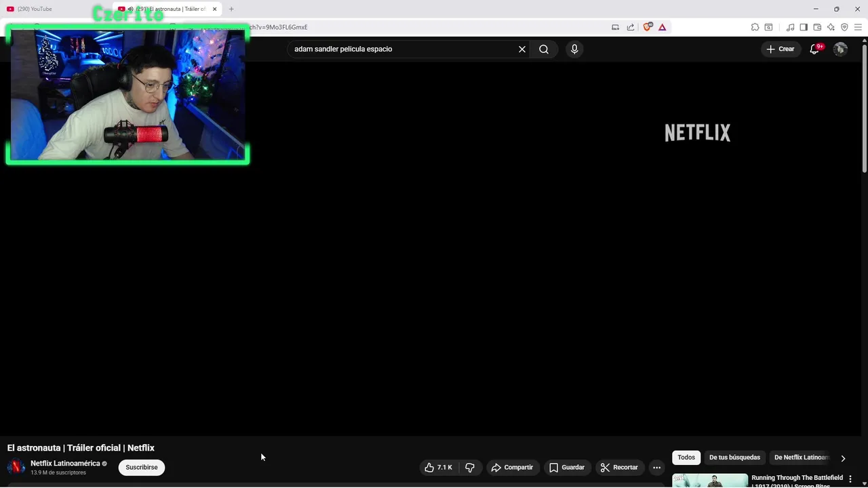The width and height of the screenshot is (868, 488).
Task: Subscribe with the Suscribirse button
Action: 142,467
